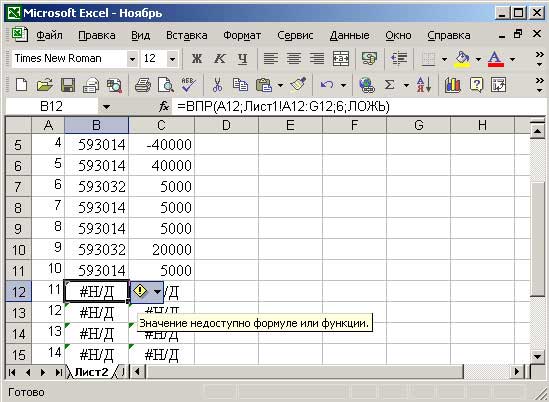Click the fx insert function button
The image size is (549, 402).
click(164, 106)
